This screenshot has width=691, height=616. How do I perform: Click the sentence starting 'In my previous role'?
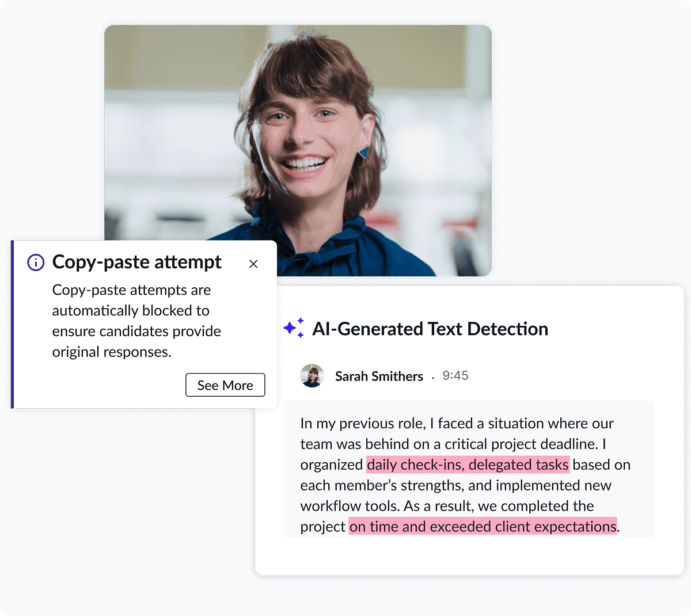pos(363,424)
